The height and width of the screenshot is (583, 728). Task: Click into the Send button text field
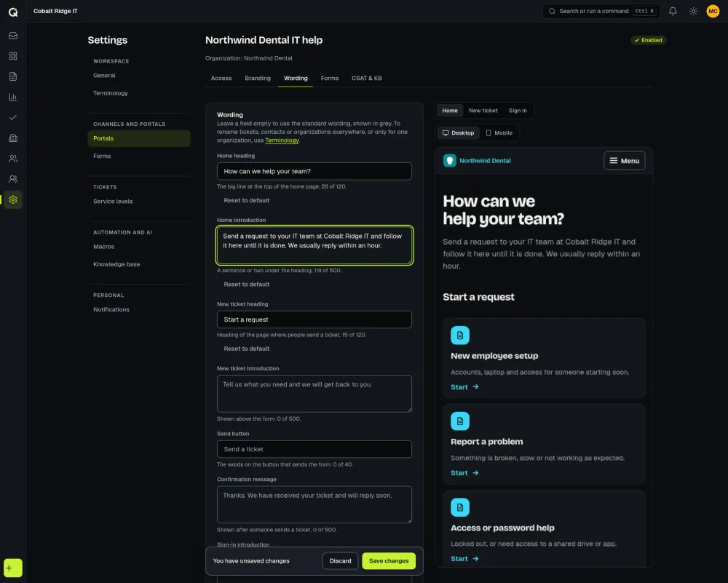(314, 449)
